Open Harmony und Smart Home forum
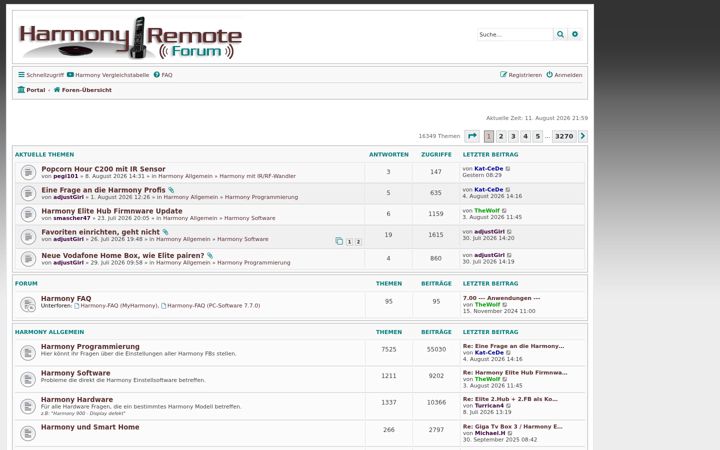Viewport: 720px width, 450px height. point(90,427)
